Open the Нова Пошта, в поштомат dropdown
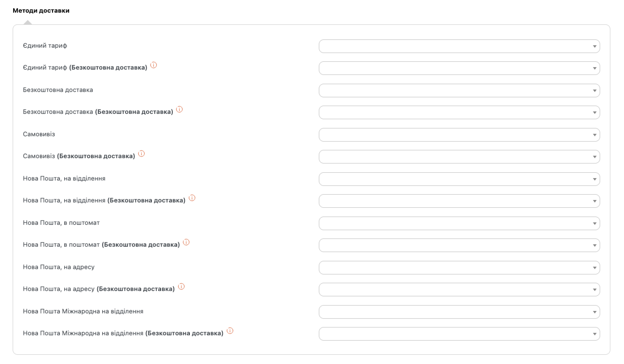 coord(459,224)
